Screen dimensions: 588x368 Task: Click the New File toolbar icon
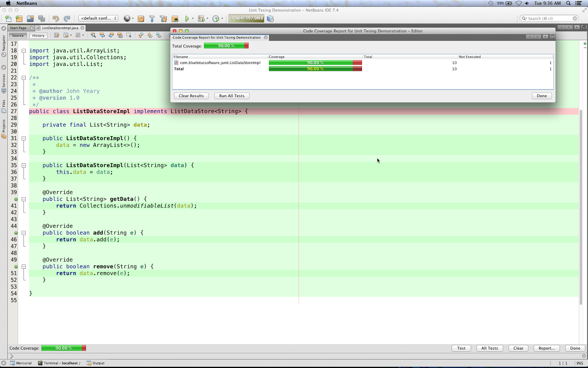[8, 18]
